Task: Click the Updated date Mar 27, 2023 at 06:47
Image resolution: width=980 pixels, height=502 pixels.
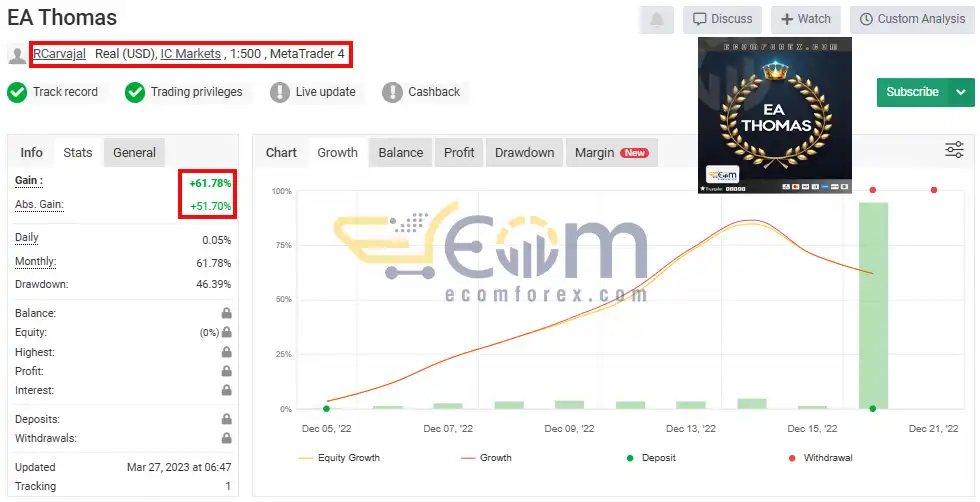Action: (x=179, y=467)
